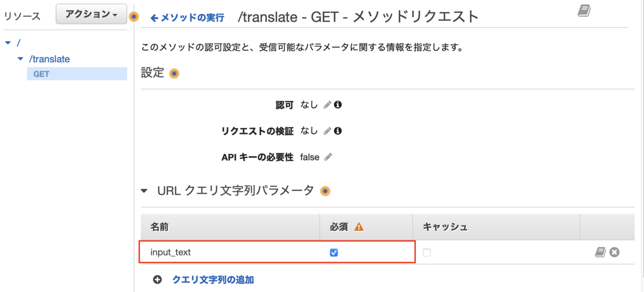Edit リクエストの検証 with pencil icon
This screenshot has height=292, width=644.
click(327, 131)
